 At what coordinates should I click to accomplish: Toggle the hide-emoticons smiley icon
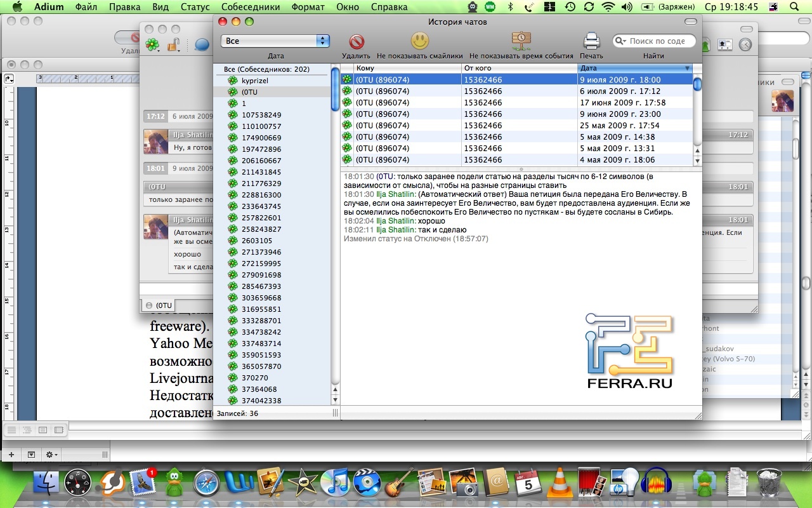click(x=419, y=41)
